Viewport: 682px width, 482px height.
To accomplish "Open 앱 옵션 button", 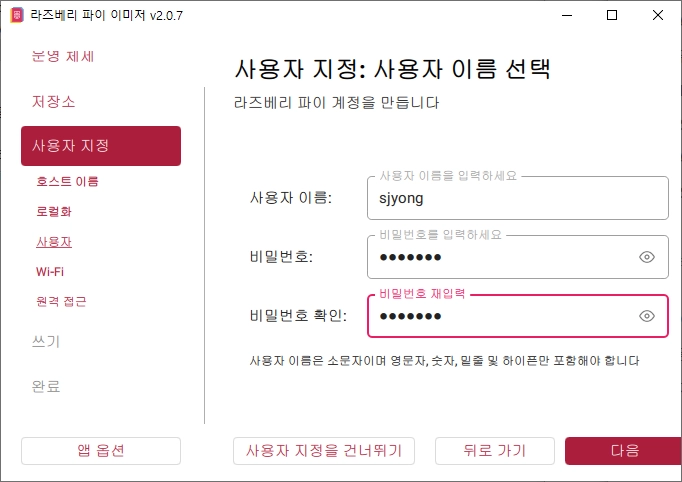I will coord(101,451).
